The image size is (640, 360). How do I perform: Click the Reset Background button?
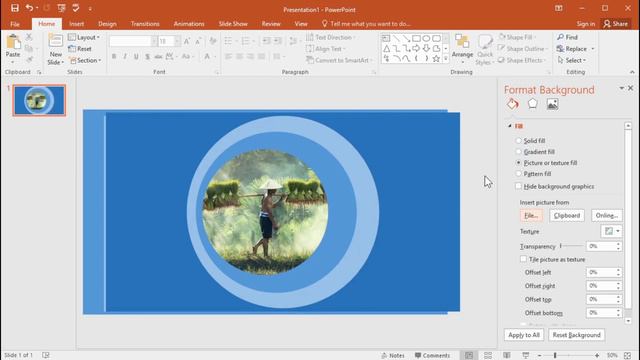(x=576, y=335)
